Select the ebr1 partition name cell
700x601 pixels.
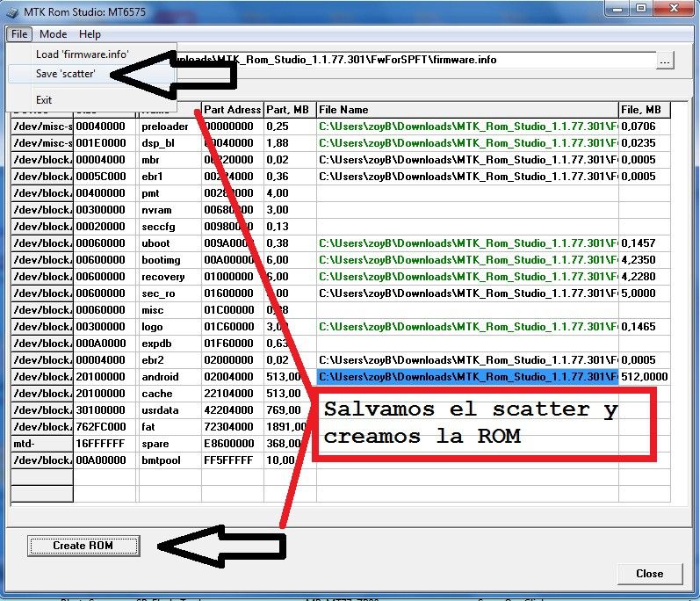pyautogui.click(x=170, y=177)
